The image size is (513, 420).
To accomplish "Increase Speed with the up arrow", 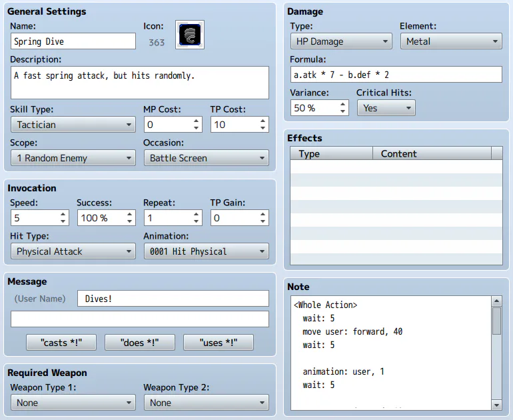I will point(63,215).
